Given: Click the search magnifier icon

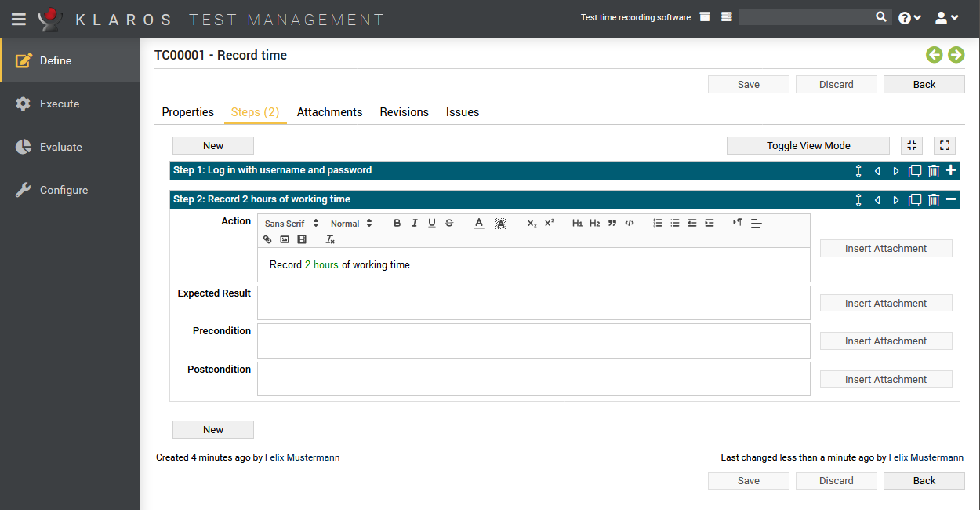Looking at the screenshot, I should click(881, 16).
